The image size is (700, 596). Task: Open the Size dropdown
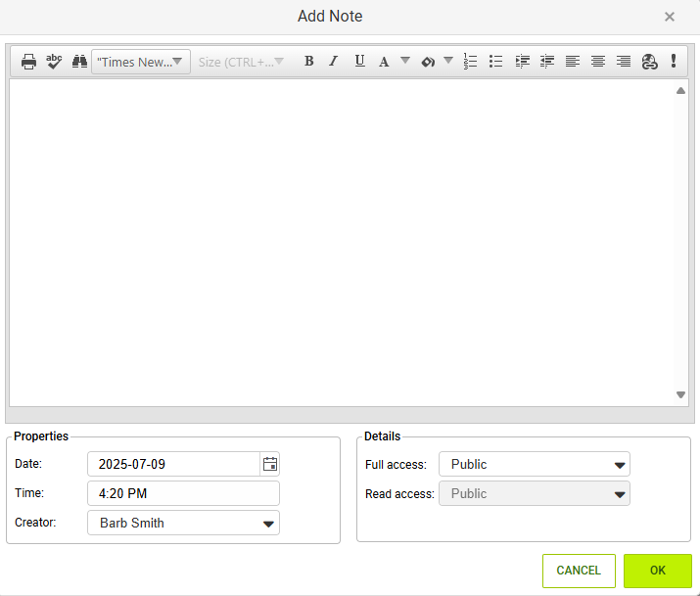241,62
